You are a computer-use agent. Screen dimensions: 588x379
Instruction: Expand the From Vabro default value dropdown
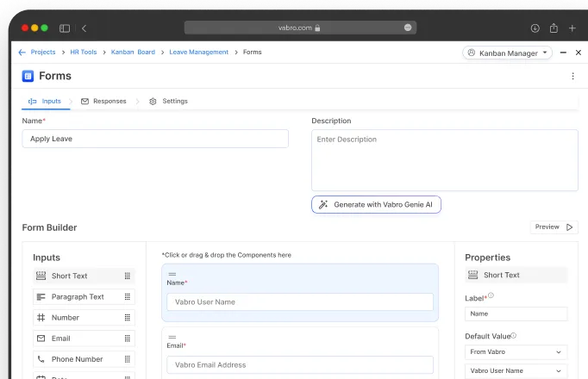516,352
